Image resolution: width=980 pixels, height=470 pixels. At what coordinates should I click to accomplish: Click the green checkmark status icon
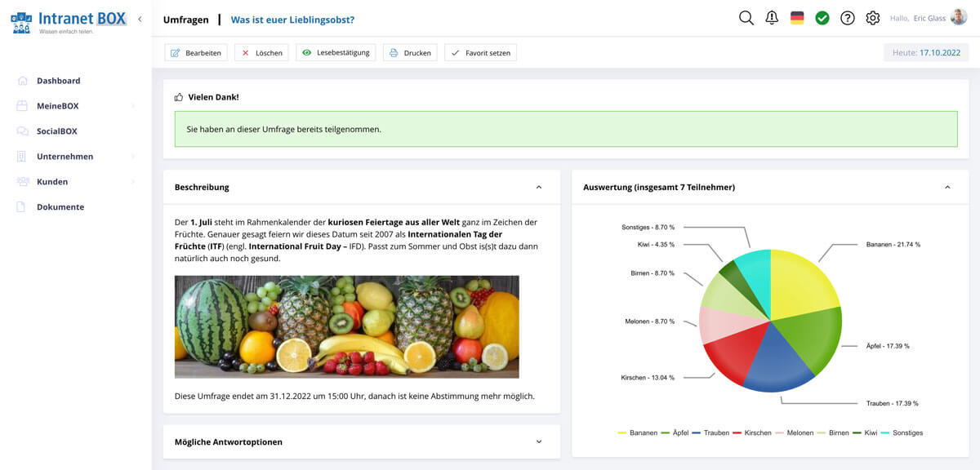[x=822, y=17]
